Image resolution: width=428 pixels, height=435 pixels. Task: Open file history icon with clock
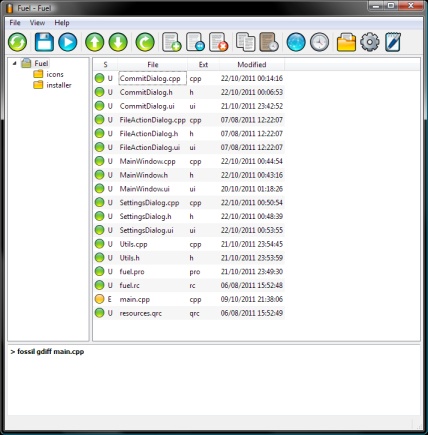269,42
